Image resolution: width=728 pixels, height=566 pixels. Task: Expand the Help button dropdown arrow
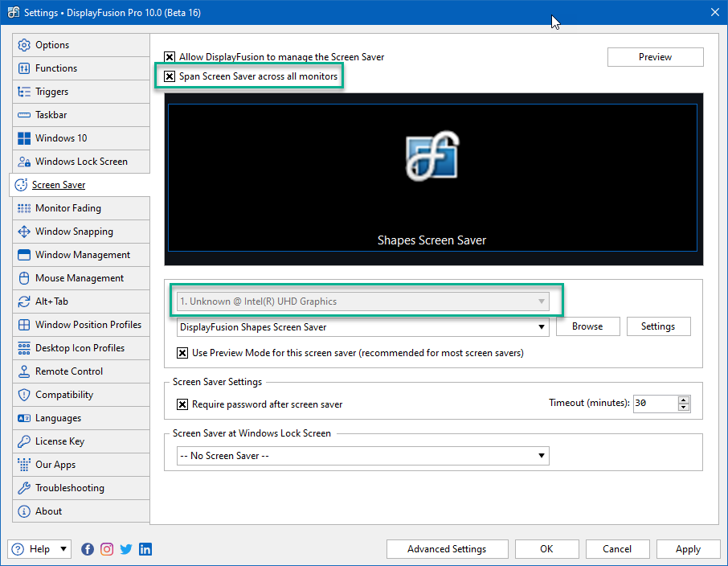pyautogui.click(x=63, y=549)
